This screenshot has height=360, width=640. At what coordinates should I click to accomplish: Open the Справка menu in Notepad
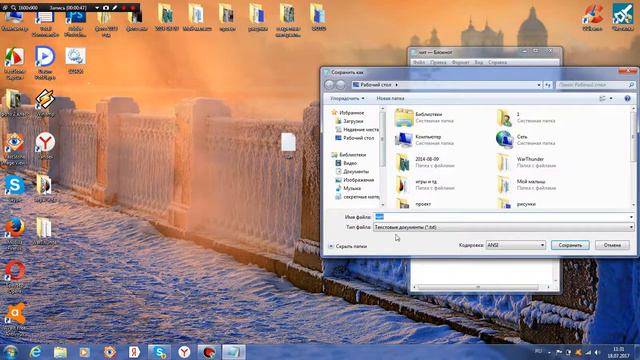pos(497,62)
